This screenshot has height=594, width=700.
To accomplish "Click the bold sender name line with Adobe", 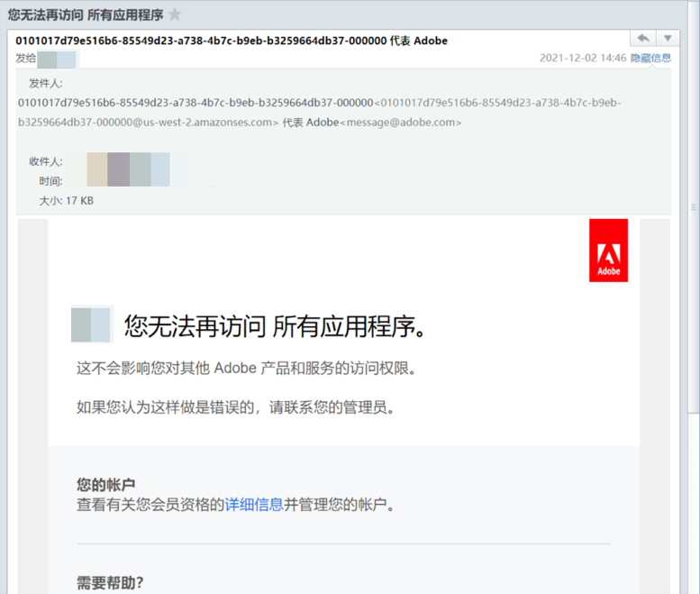I will 232,41.
